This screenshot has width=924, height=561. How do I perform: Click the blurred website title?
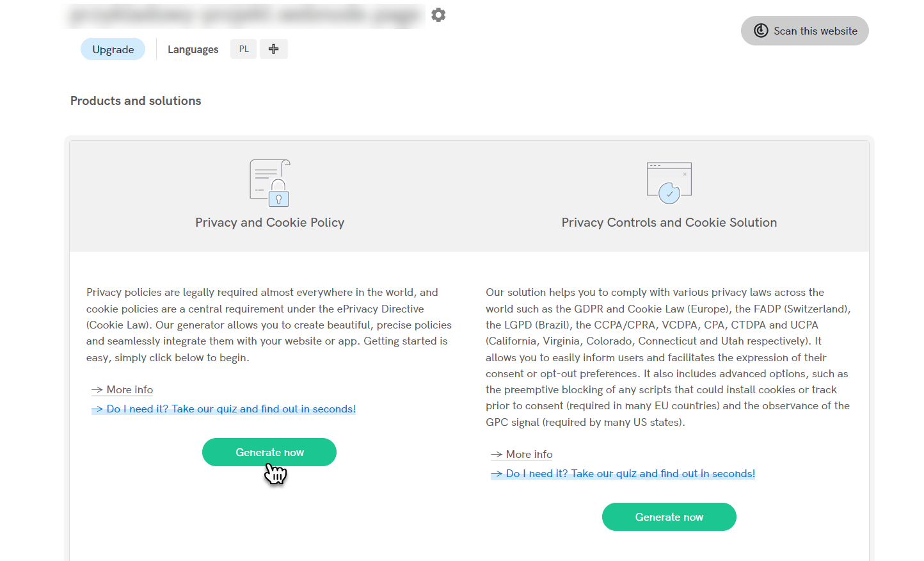[245, 15]
